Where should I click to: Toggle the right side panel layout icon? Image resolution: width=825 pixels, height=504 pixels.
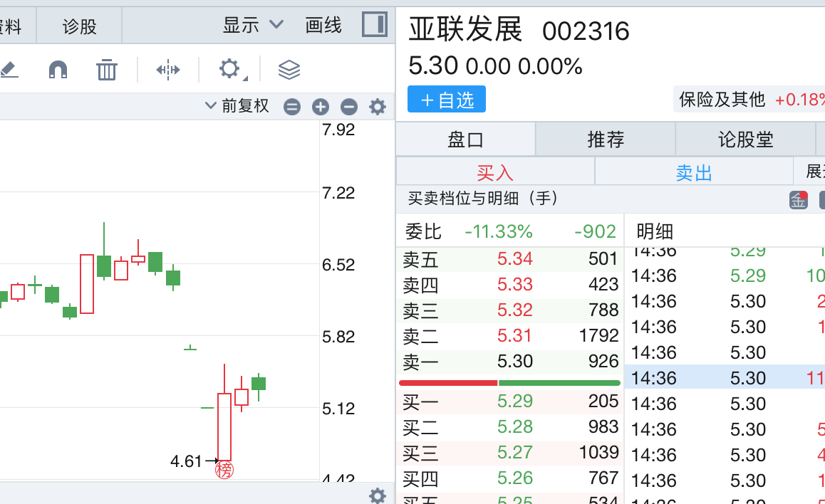coord(374,25)
